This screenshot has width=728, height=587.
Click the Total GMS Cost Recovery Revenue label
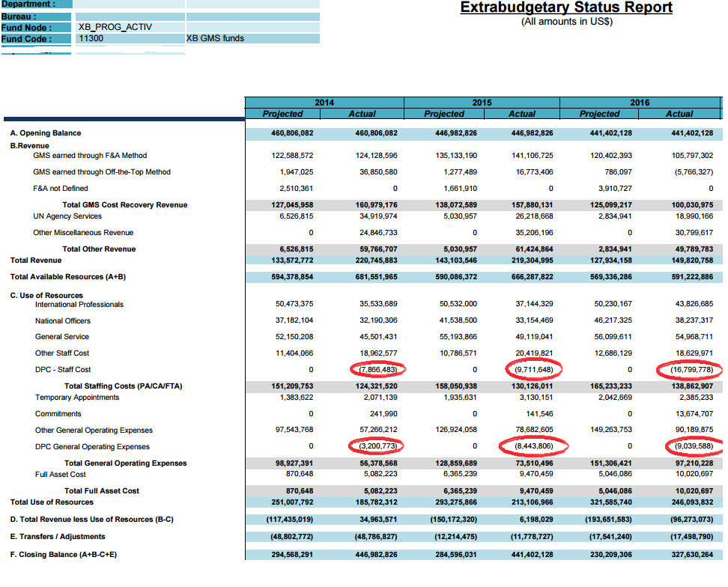click(124, 204)
